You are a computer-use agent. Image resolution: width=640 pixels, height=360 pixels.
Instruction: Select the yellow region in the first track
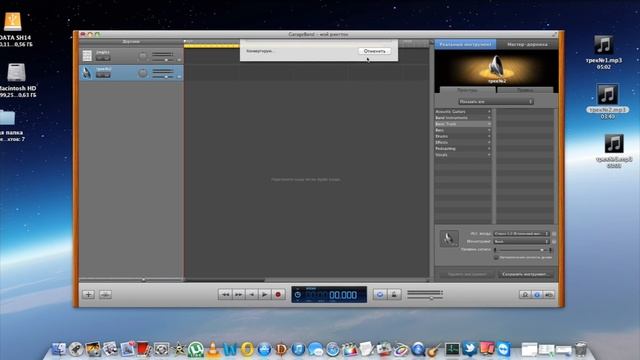(x=211, y=46)
